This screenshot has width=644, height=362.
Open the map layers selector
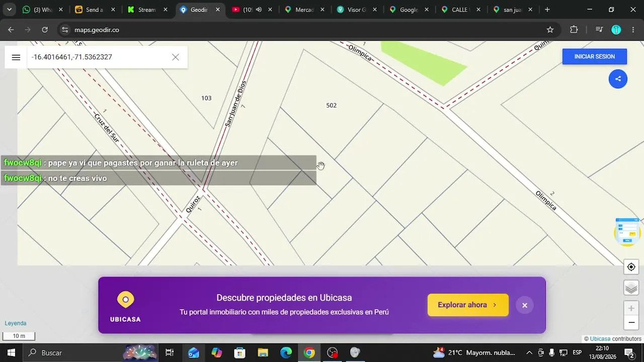631,288
